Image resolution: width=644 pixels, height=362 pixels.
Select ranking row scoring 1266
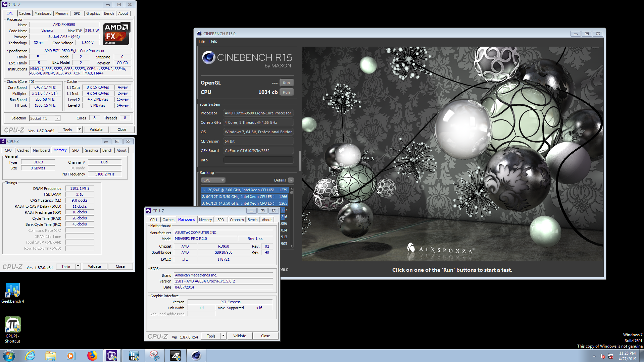pyautogui.click(x=244, y=197)
